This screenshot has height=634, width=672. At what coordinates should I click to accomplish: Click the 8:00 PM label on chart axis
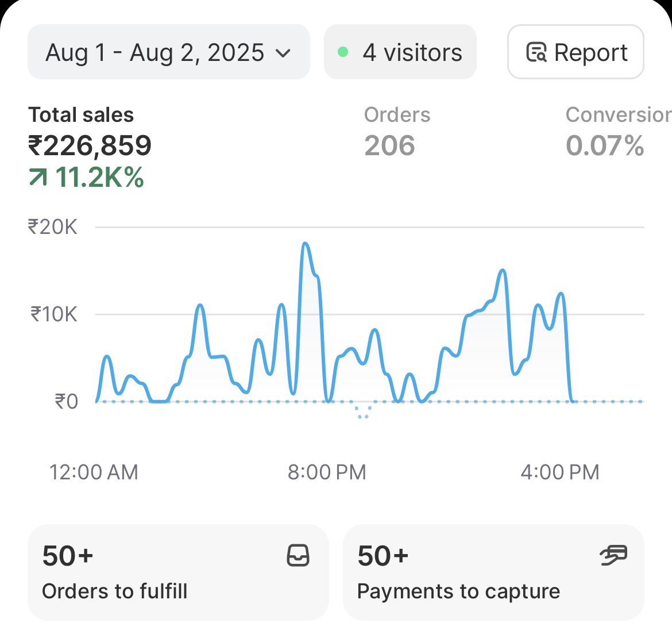327,472
